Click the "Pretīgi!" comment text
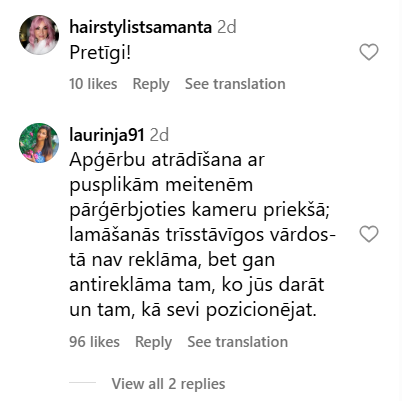The image size is (402, 401). (x=100, y=53)
